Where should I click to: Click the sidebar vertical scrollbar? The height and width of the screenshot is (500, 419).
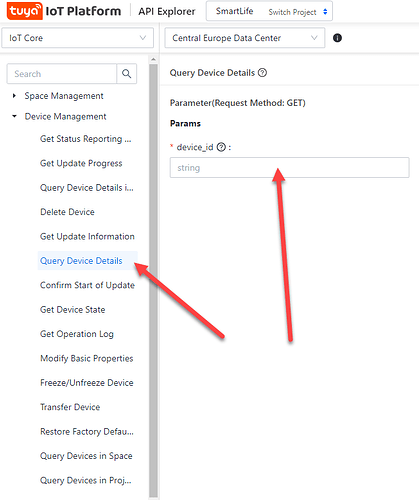point(153,280)
